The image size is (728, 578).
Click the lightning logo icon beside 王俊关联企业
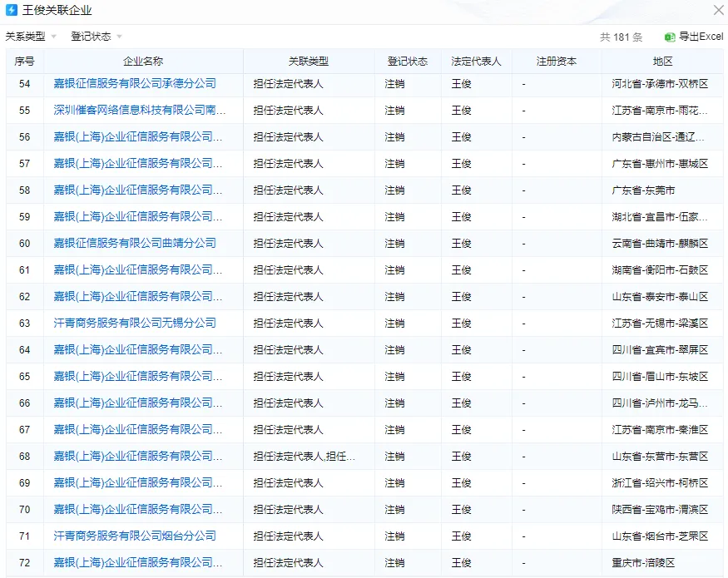12,10
